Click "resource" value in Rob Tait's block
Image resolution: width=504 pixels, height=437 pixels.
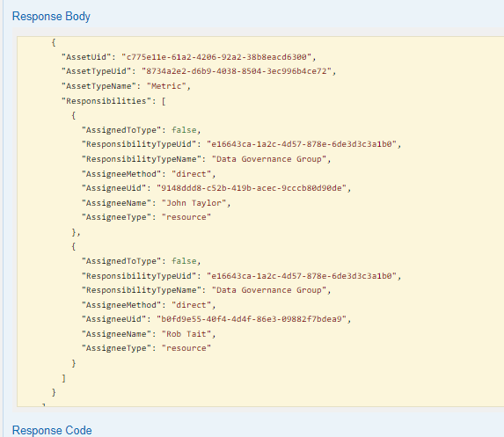(x=186, y=348)
